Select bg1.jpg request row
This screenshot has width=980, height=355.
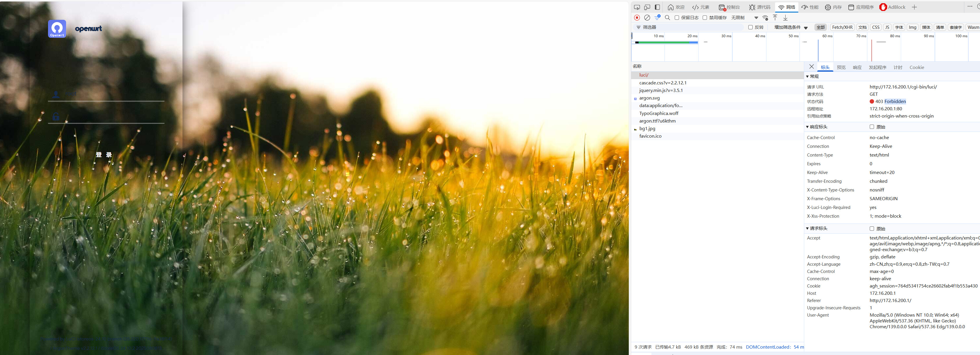click(647, 129)
